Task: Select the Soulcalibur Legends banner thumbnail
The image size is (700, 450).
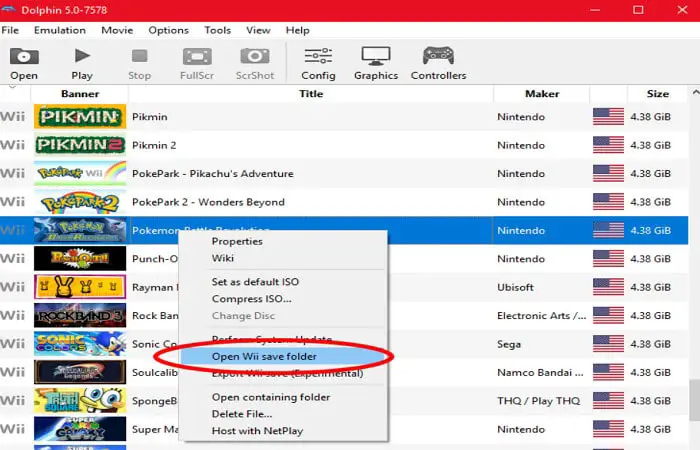Action: click(80, 372)
